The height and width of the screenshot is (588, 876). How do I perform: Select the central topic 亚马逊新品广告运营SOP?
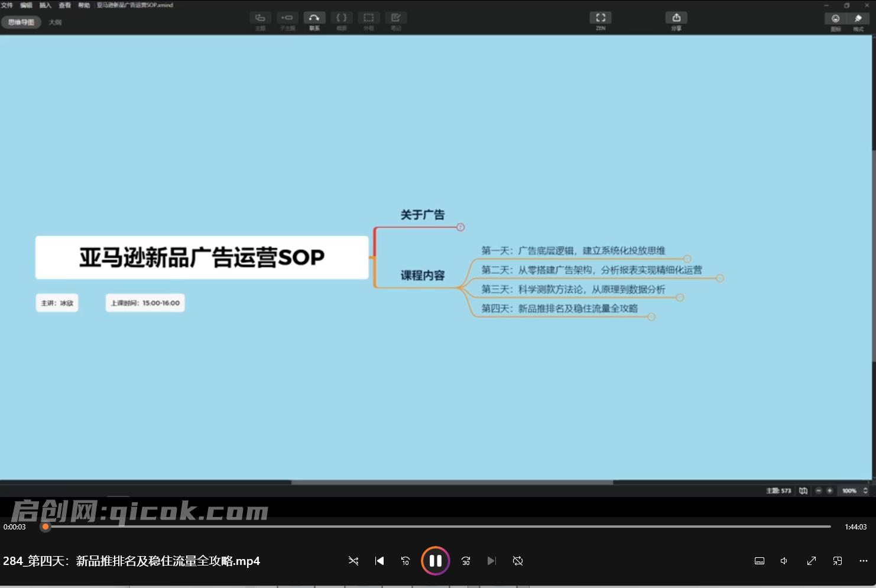202,258
